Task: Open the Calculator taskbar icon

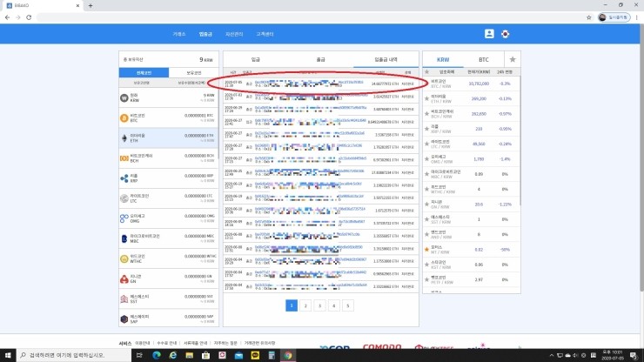Action: point(272,355)
